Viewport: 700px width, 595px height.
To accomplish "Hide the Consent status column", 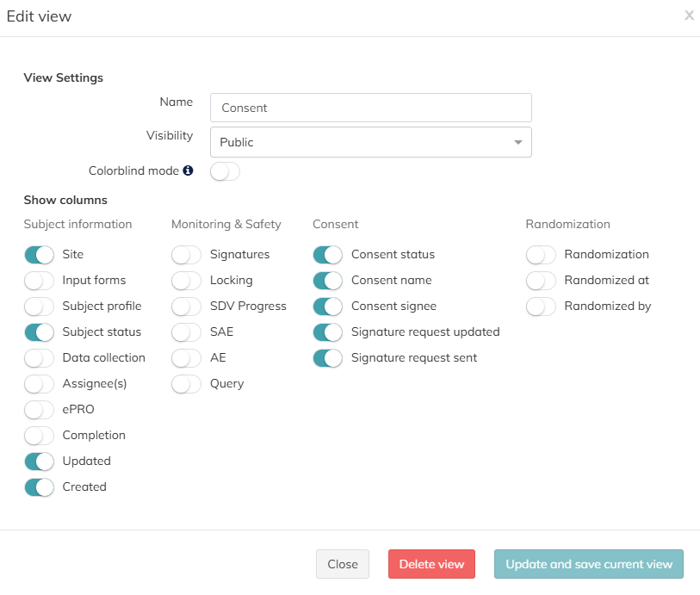I will (327, 255).
